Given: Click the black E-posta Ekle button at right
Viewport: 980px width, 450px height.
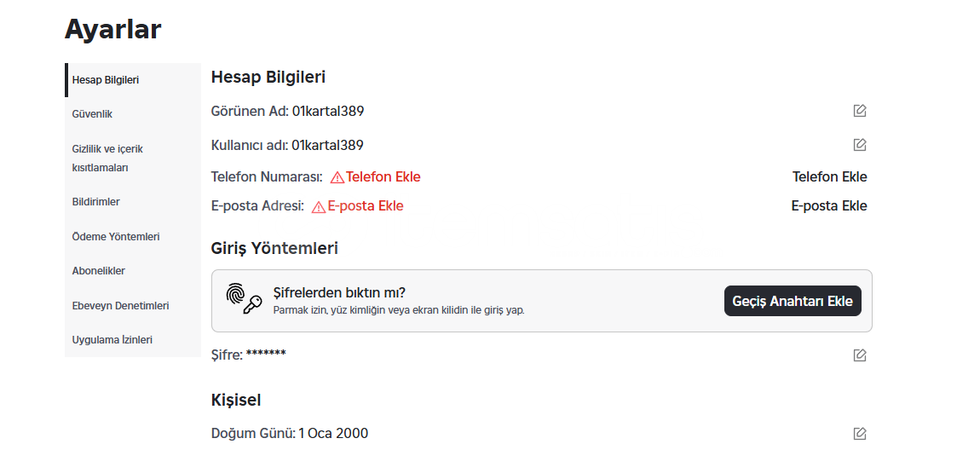Looking at the screenshot, I should [x=829, y=205].
